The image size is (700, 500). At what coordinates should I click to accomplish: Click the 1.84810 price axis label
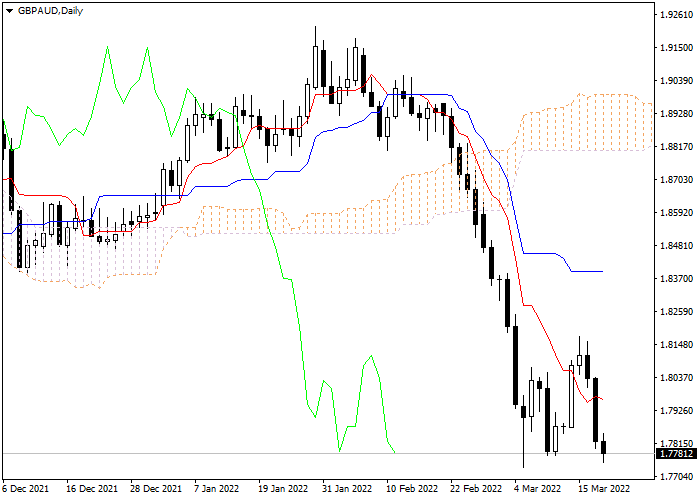[x=677, y=246]
